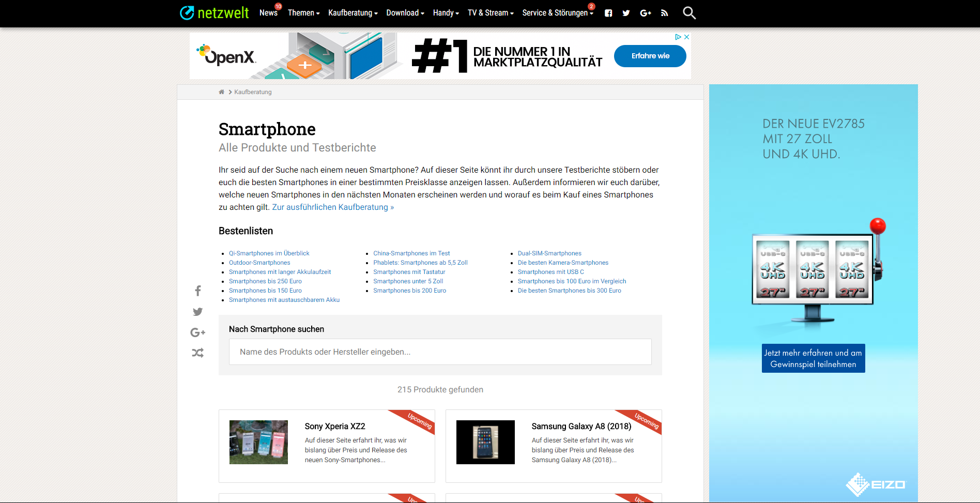The image size is (980, 503).
Task: Open China-Smartphones im Test
Action: coord(411,253)
